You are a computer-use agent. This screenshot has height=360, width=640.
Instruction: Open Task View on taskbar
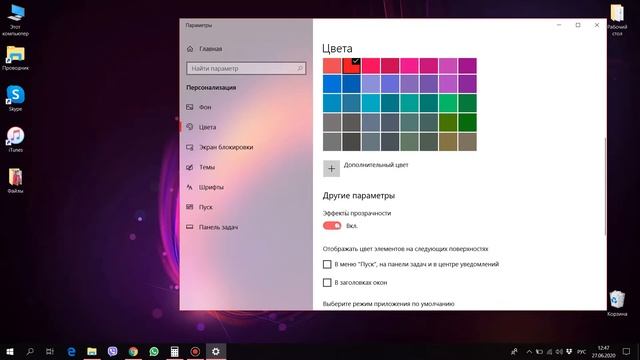tap(50, 351)
